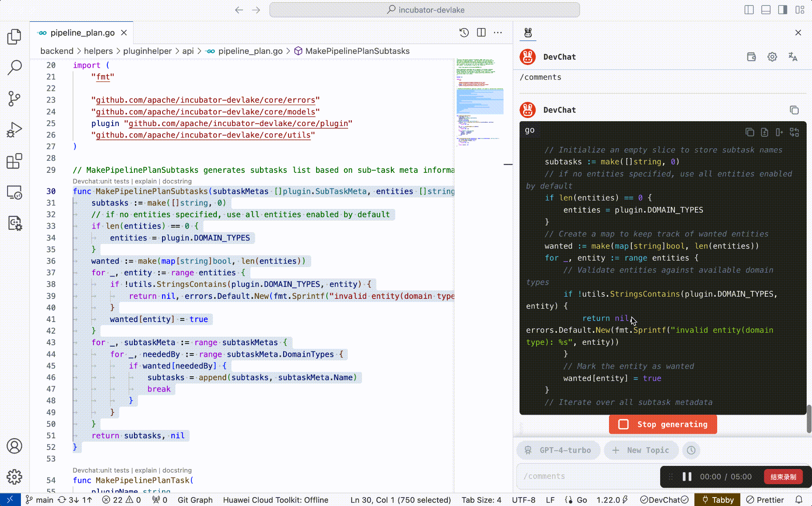Open the Customize Layout menu
Viewport: 812px width, 506px height.
[x=800, y=10]
